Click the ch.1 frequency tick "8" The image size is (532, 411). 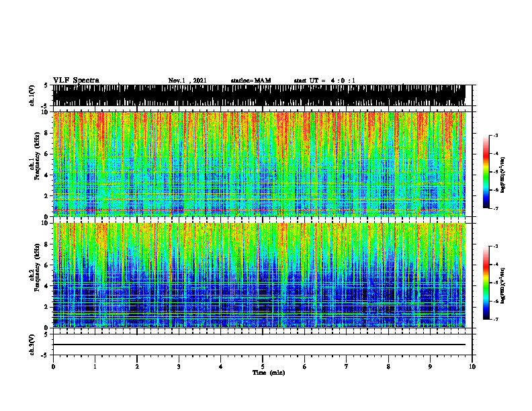pos(47,133)
